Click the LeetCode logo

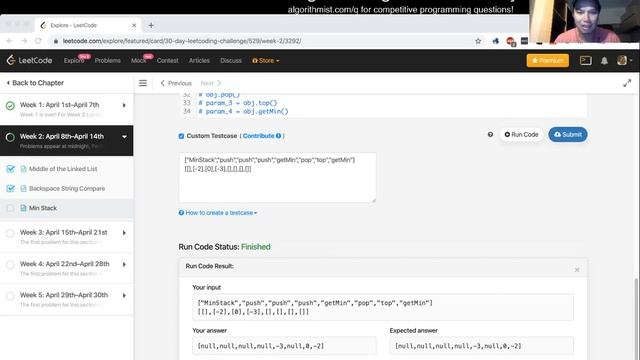29,60
